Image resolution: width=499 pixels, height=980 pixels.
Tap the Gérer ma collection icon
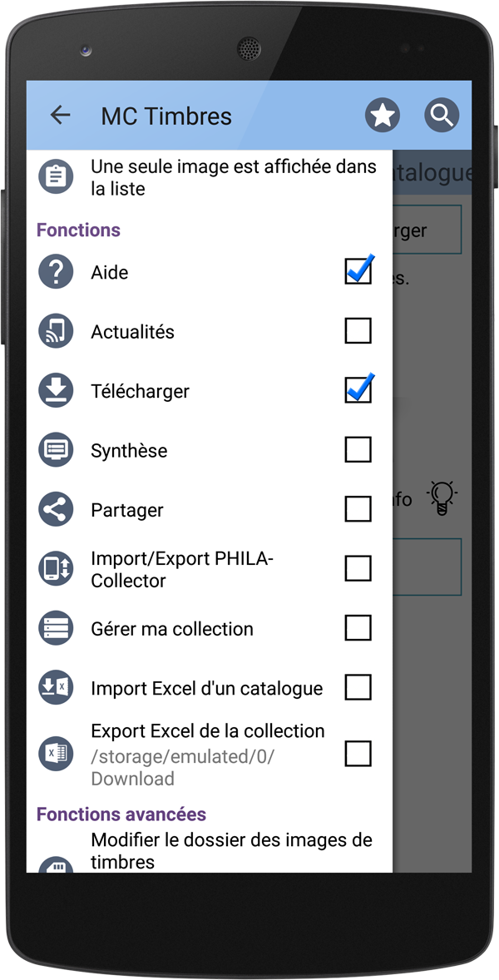pyautogui.click(x=57, y=628)
